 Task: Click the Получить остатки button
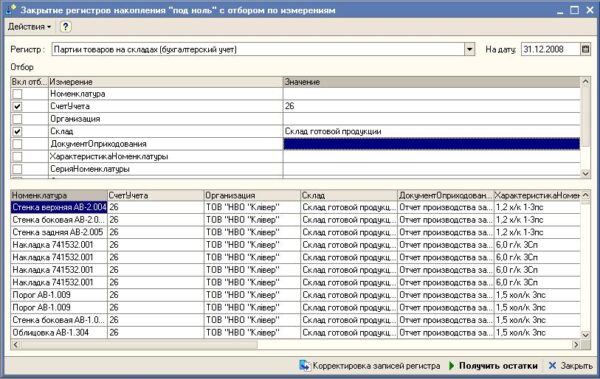(x=493, y=366)
